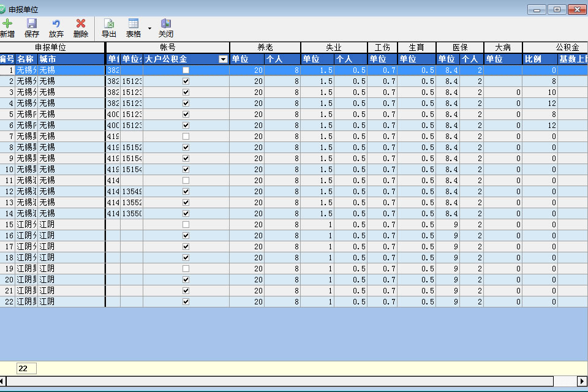Open the 大户公积金 column filter dropdown

point(223,59)
